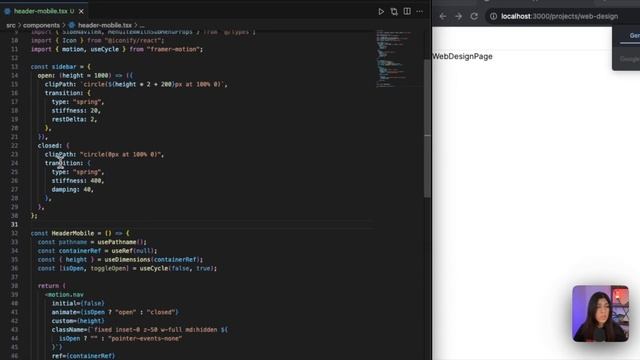Click the "open: (height = 1000)" line

point(85,76)
